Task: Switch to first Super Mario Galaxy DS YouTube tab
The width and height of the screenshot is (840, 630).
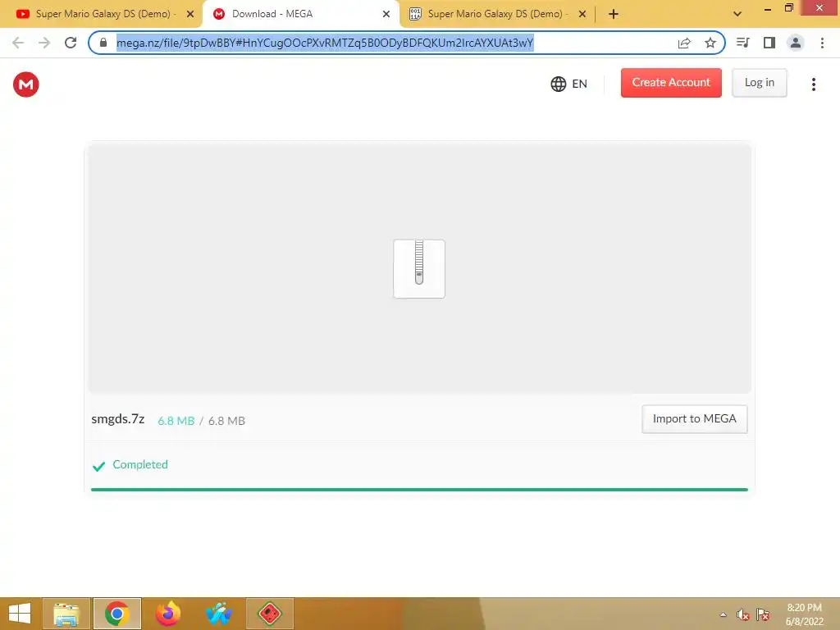Action: coord(99,14)
